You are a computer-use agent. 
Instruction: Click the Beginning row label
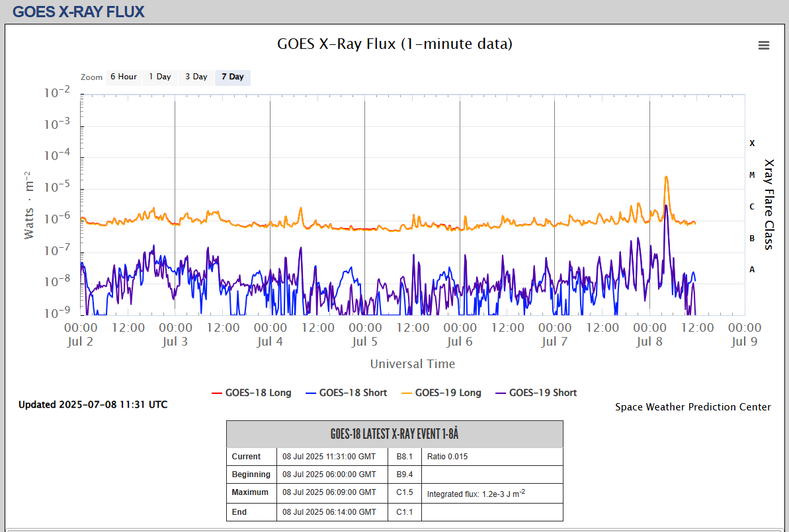[x=251, y=475]
